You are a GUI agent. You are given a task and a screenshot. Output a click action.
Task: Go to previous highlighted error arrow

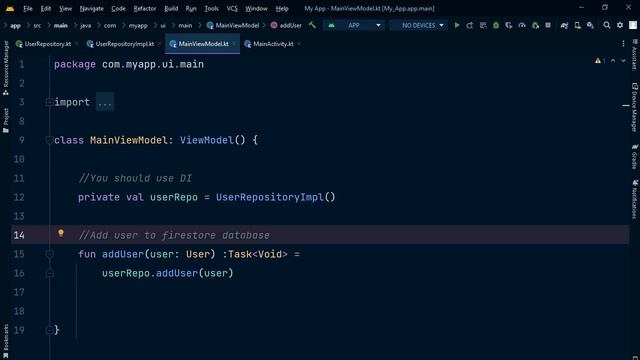click(613, 60)
